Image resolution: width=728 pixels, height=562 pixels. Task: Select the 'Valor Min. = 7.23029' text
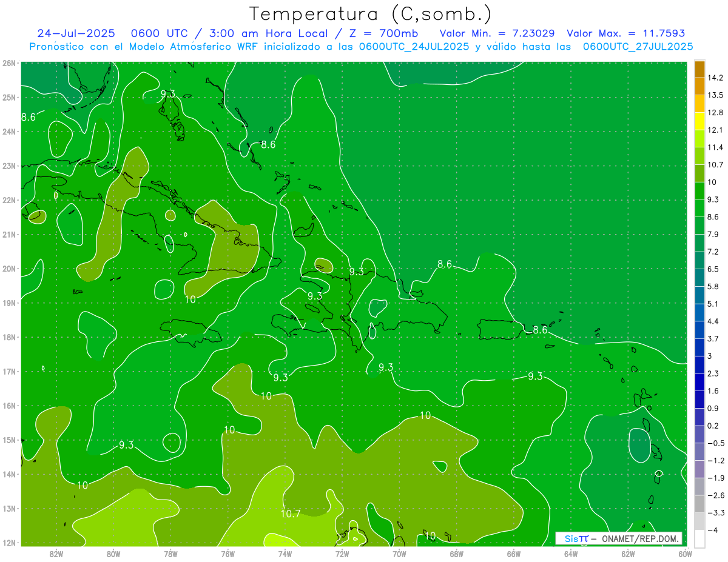tap(497, 33)
